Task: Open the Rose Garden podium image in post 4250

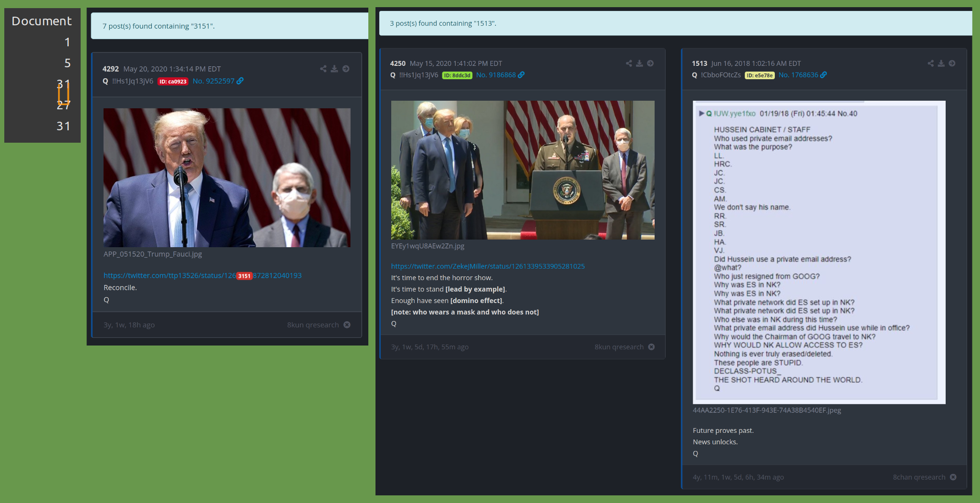Action: pos(523,170)
